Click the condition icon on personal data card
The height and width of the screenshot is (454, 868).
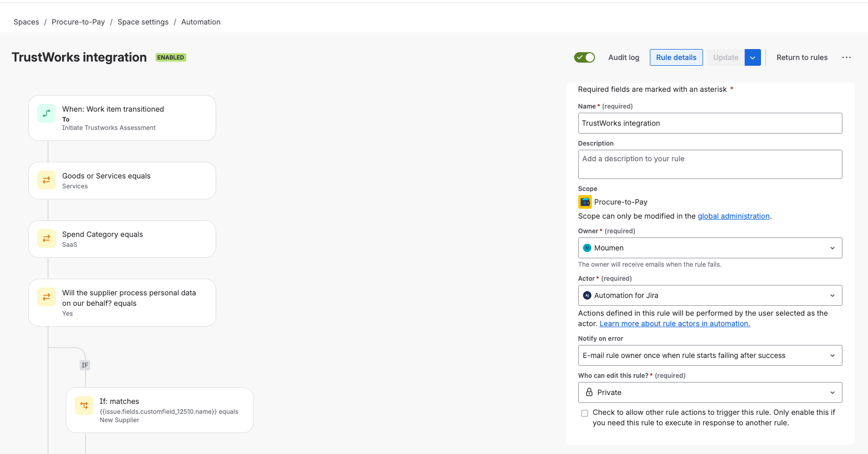click(x=46, y=297)
